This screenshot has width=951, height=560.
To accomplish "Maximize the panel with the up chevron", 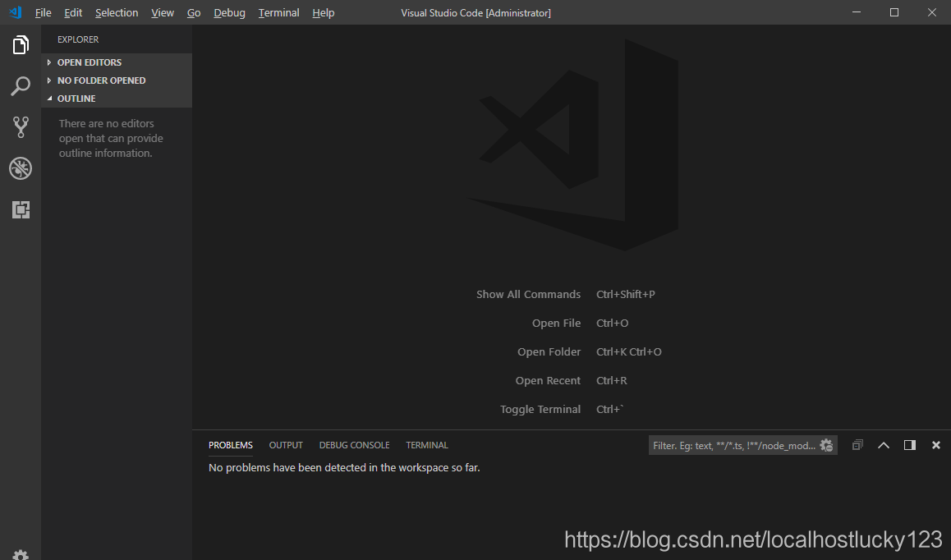I will pos(884,445).
